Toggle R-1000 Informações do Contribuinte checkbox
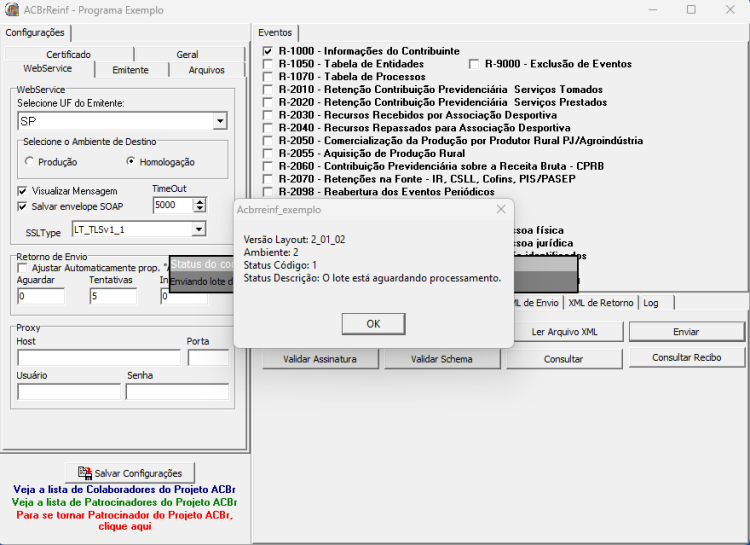The image size is (750, 545). pyautogui.click(x=268, y=51)
